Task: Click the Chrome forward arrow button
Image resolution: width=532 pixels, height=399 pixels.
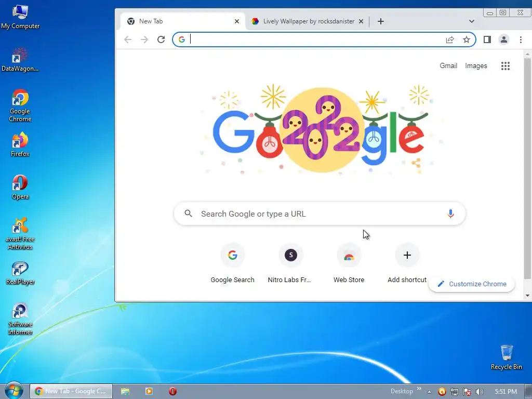Action: click(x=144, y=39)
